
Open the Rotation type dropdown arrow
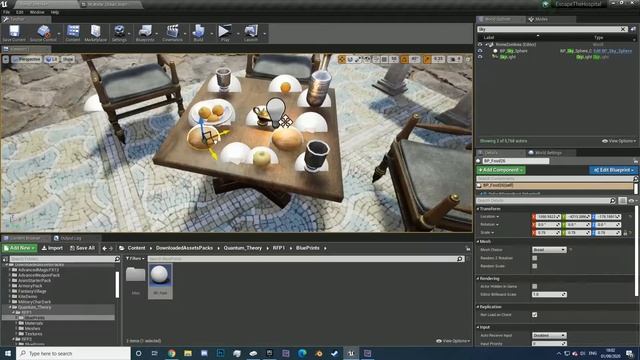click(498, 224)
